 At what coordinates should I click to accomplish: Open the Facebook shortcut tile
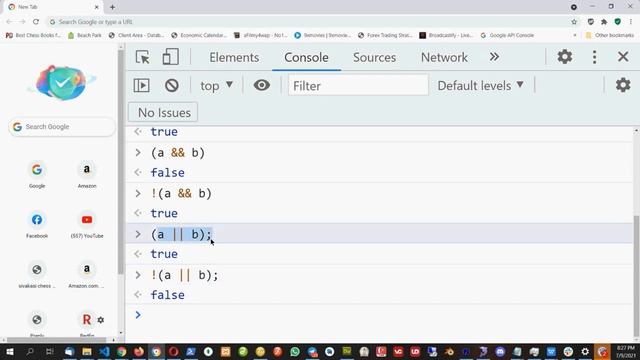pyautogui.click(x=37, y=225)
